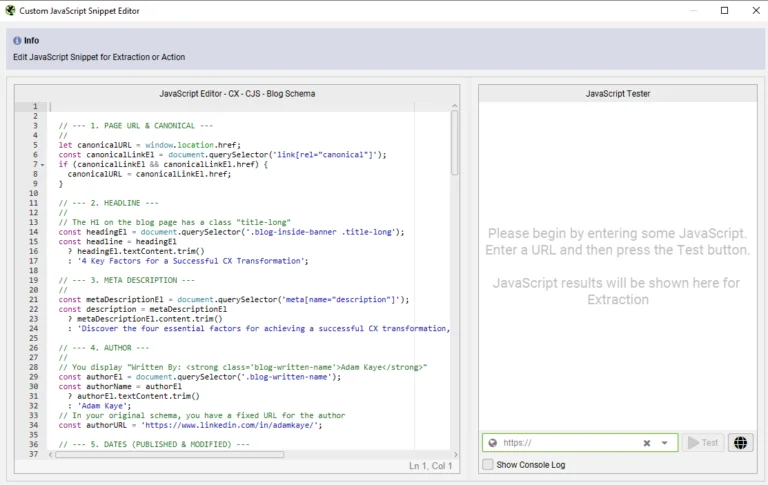Click the blue Info icon
Viewport: 768px width, 485px height.
17,41
